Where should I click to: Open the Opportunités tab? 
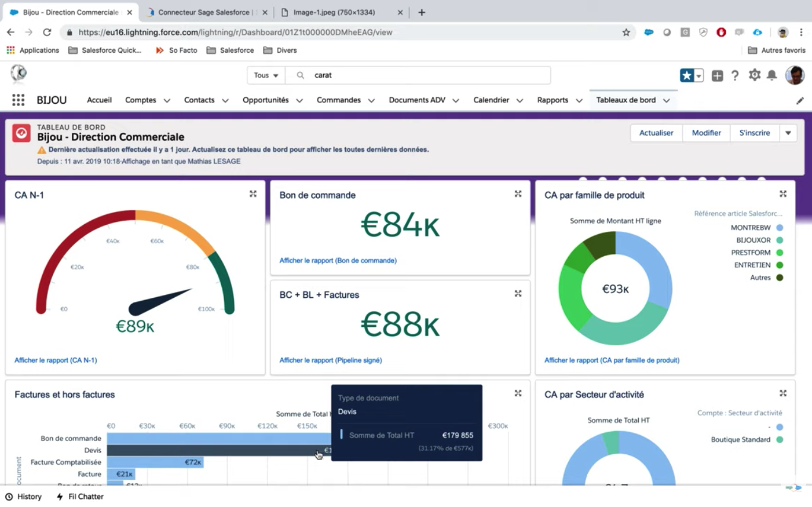265,100
